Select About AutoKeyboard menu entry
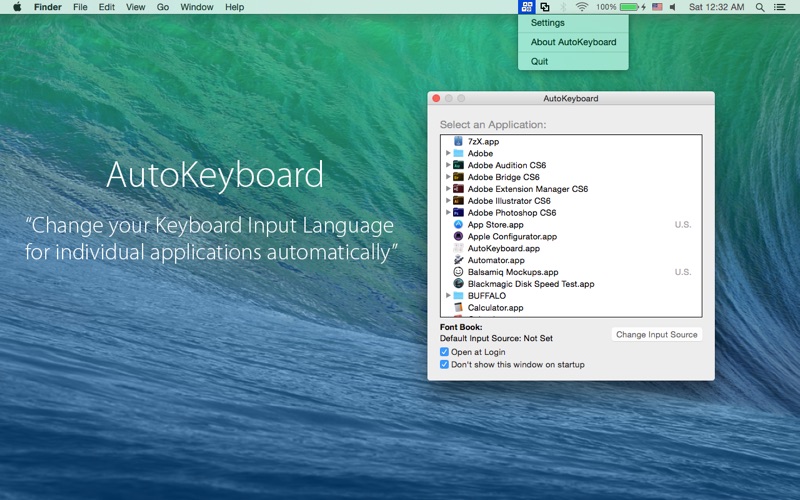 [x=573, y=42]
